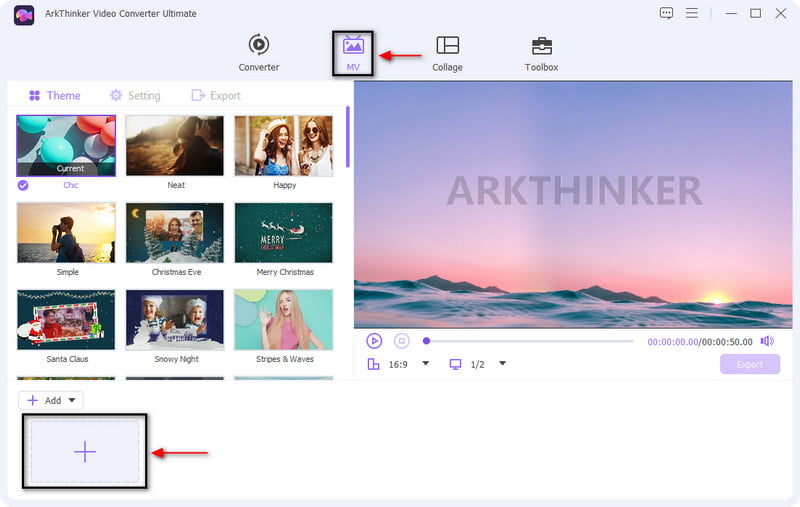
Task: Select the Happy theme
Action: point(284,146)
